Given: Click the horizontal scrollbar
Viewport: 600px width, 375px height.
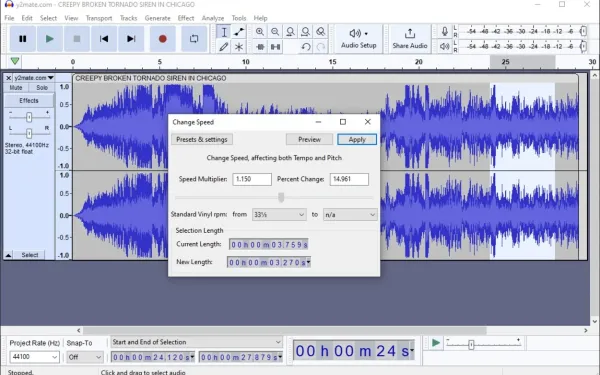Looking at the screenshot, I should coord(285,330).
